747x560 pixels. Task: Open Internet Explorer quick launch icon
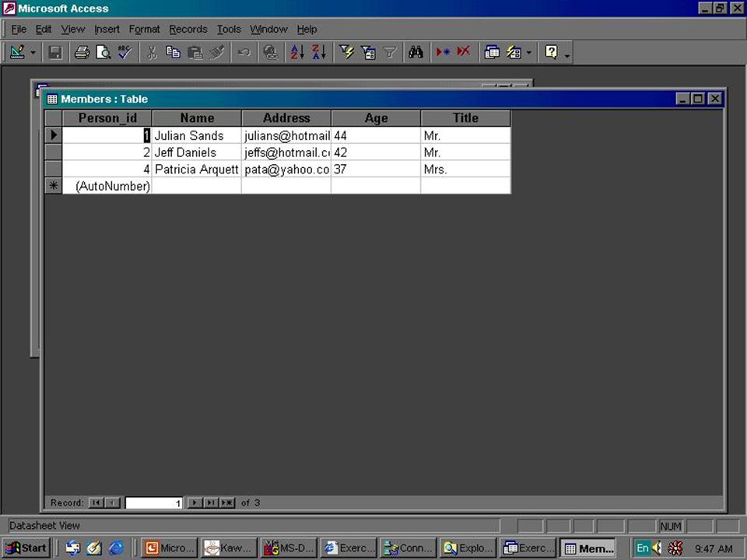[x=116, y=548]
